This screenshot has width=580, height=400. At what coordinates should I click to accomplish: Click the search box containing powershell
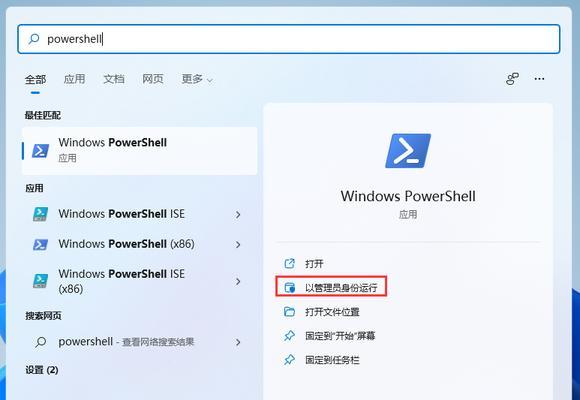tap(289, 39)
